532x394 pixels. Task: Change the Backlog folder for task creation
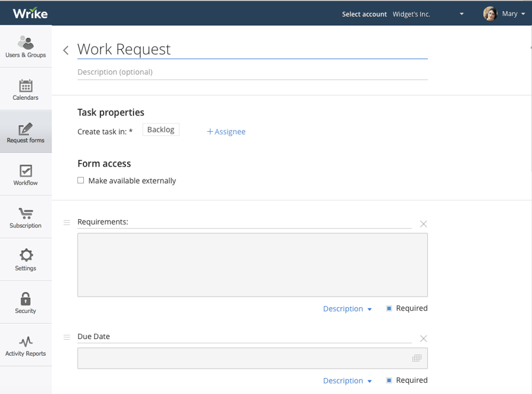coord(161,129)
